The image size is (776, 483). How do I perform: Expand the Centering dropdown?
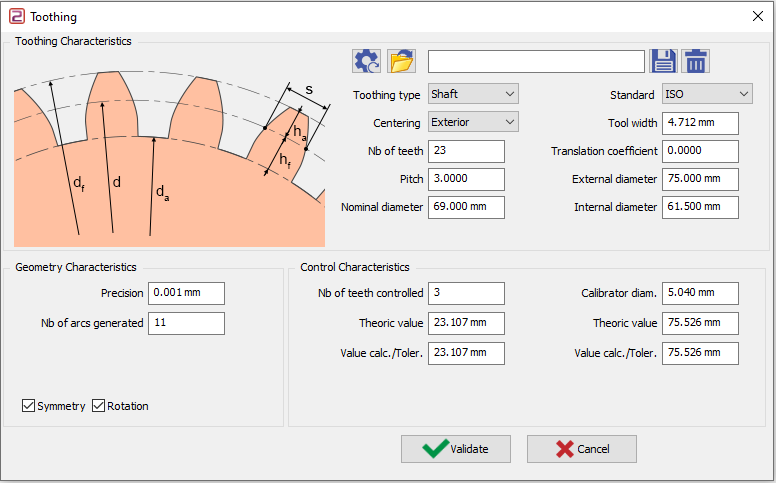tap(472, 122)
